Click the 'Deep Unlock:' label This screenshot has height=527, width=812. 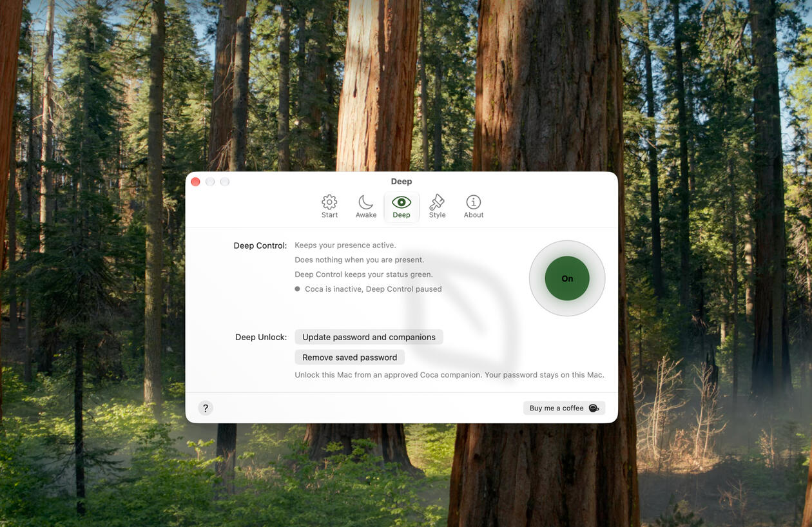tap(261, 337)
